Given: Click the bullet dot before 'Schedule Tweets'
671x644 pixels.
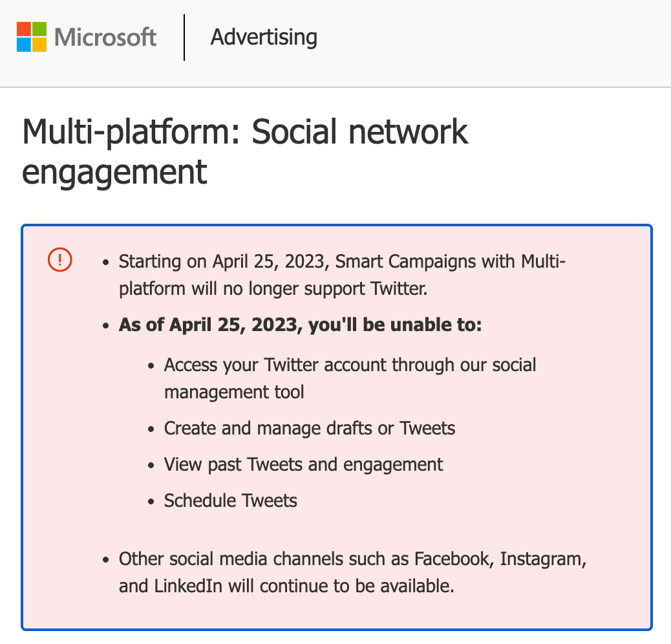Looking at the screenshot, I should (151, 502).
